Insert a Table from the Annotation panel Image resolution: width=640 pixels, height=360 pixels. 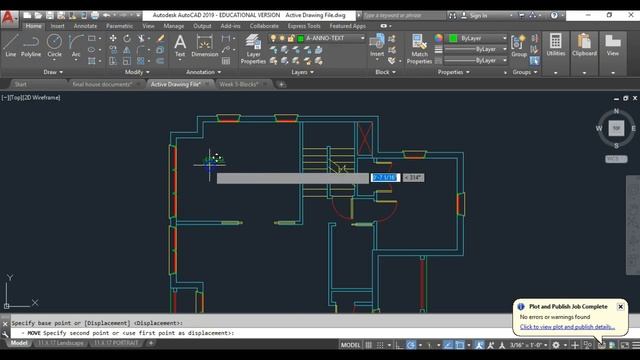226,61
